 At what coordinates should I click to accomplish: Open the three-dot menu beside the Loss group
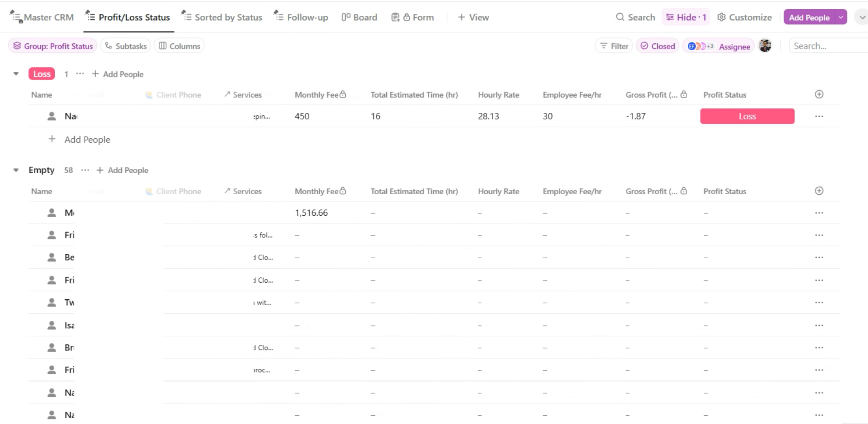pyautogui.click(x=80, y=74)
